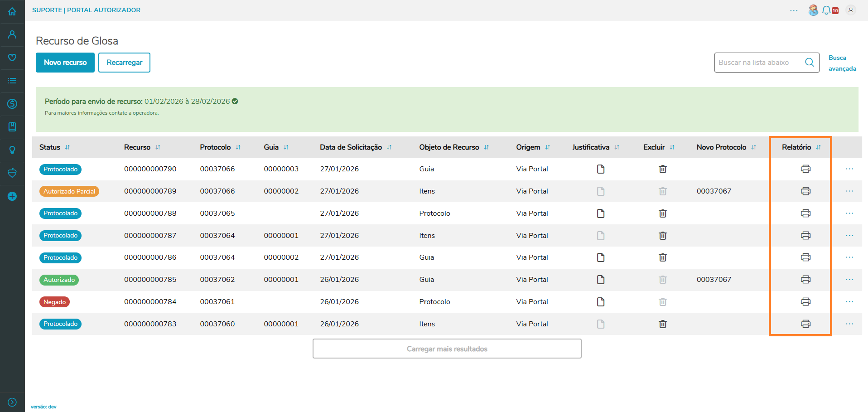Open top bar three-dots menu
868x412 pixels.
(794, 10)
